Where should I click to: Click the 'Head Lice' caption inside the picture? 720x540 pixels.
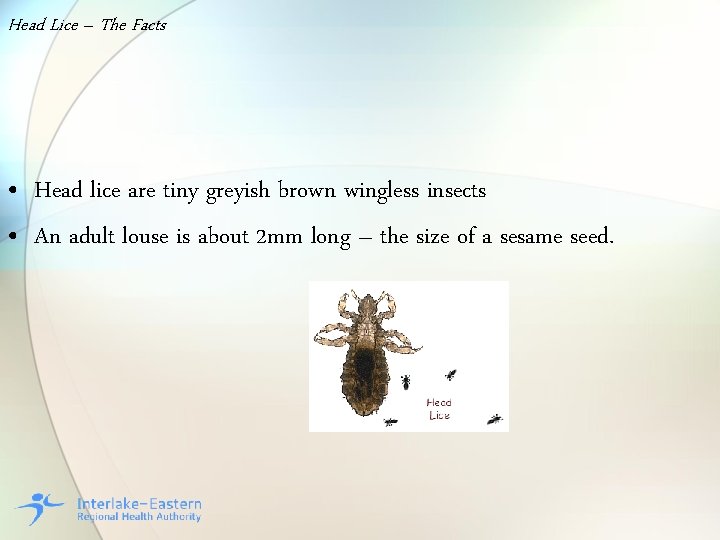coord(439,409)
